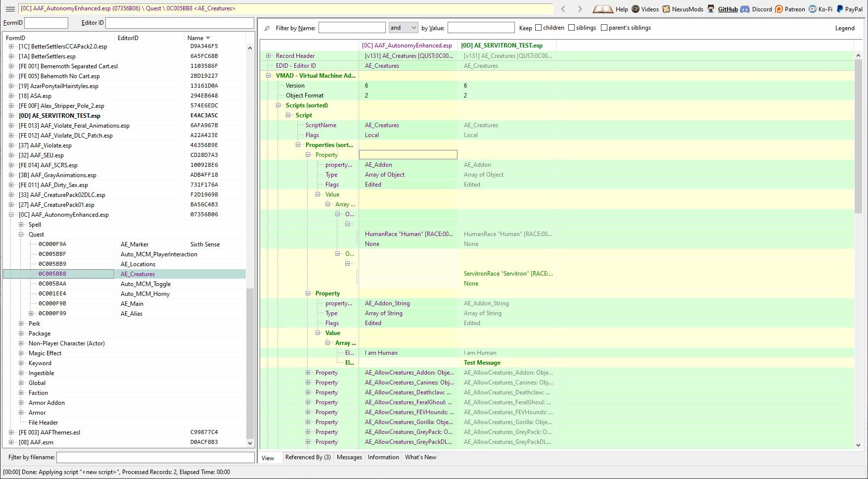
Task: Expand the Spell node under AAF_AutonomyEnhanced.esp
Action: click(x=21, y=224)
